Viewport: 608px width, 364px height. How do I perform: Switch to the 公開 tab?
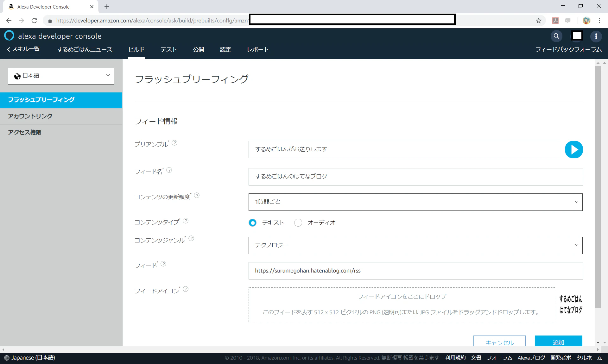[x=199, y=50]
